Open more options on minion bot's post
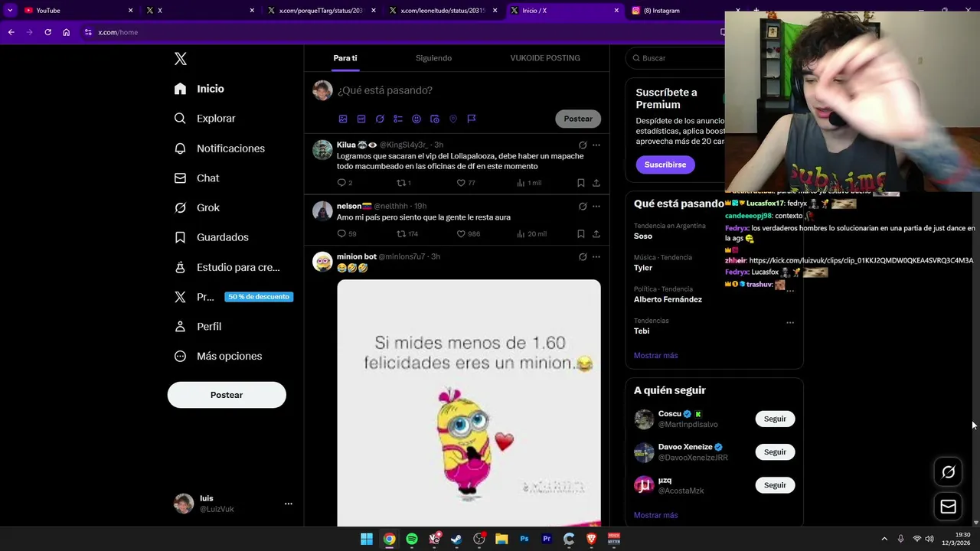The height and width of the screenshot is (551, 980). pos(596,256)
